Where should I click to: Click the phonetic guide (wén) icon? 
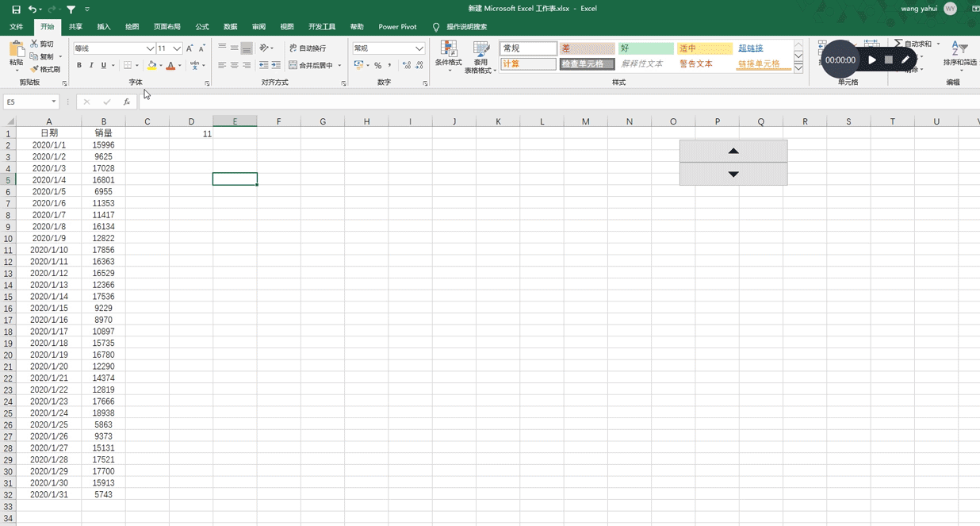pyautogui.click(x=194, y=65)
